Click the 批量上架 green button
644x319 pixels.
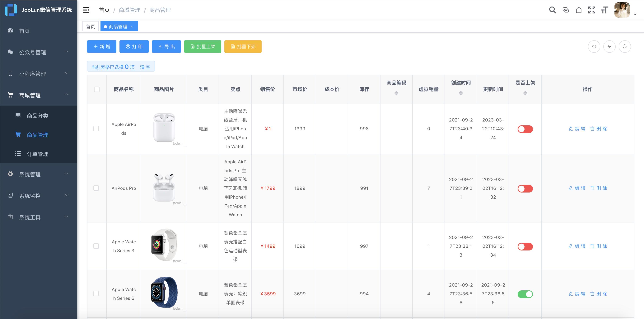(x=203, y=46)
